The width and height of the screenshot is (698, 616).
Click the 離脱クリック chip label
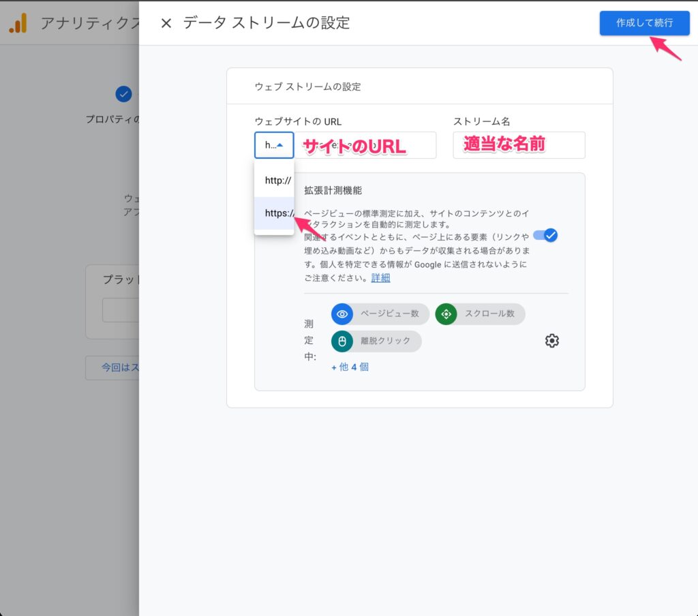click(x=385, y=341)
